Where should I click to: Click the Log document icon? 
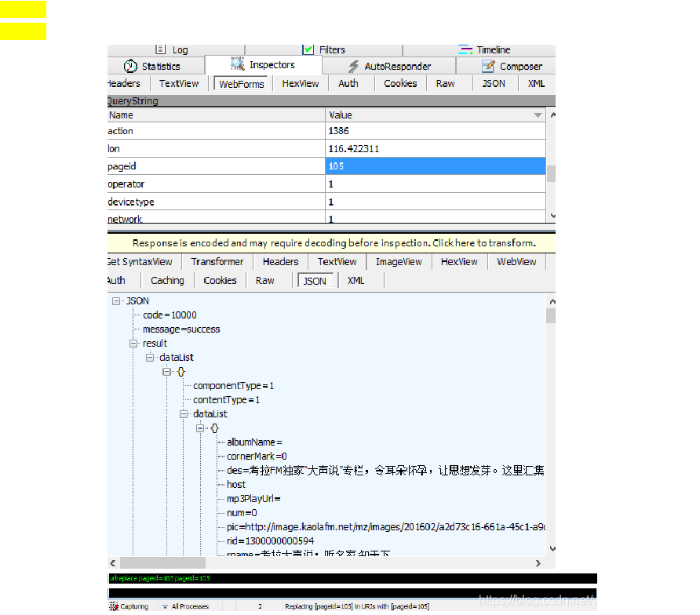click(x=161, y=49)
